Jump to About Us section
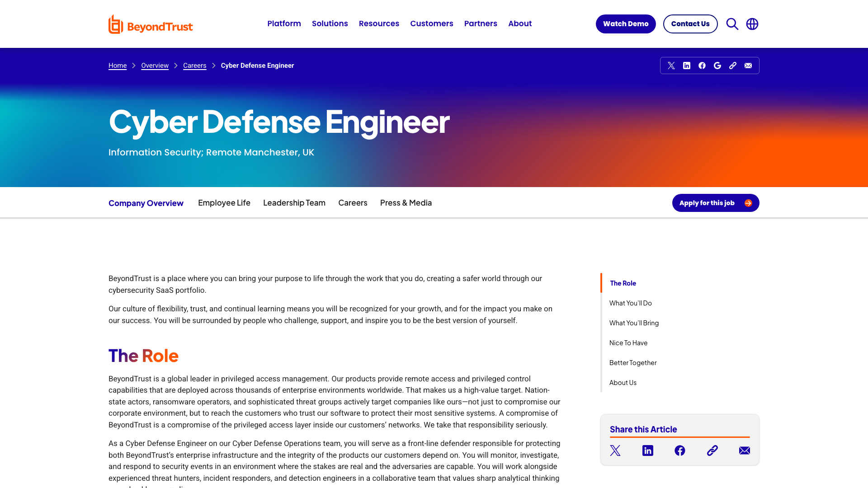 (623, 383)
